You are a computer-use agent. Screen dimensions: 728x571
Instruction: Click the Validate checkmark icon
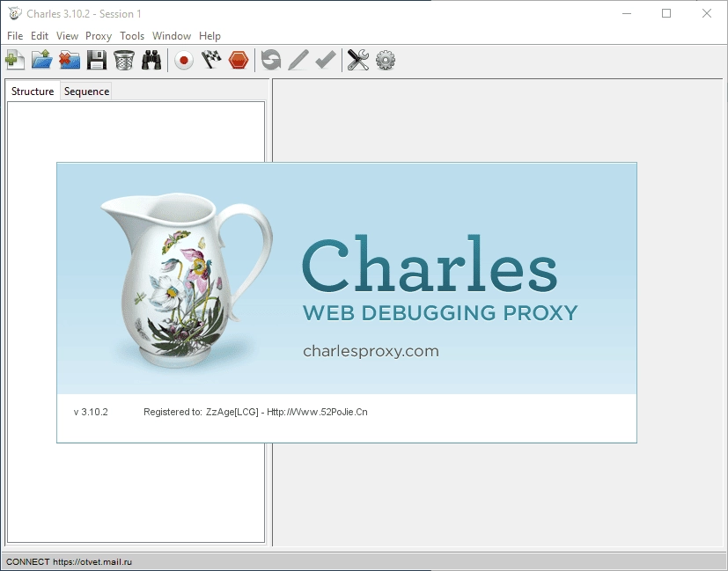click(326, 60)
